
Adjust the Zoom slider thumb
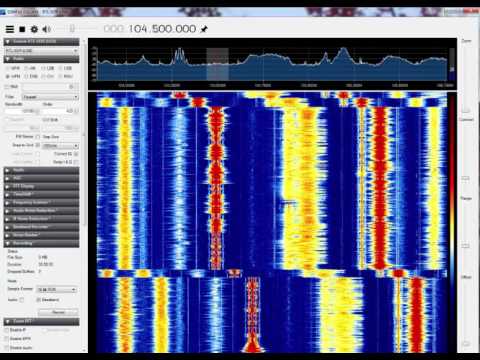(466, 111)
